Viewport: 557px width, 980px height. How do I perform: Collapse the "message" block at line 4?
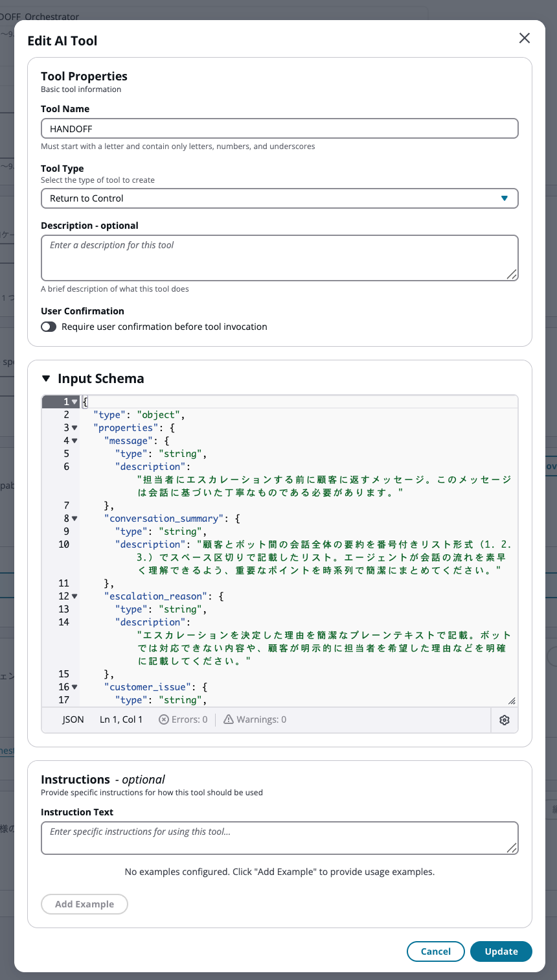(x=74, y=441)
